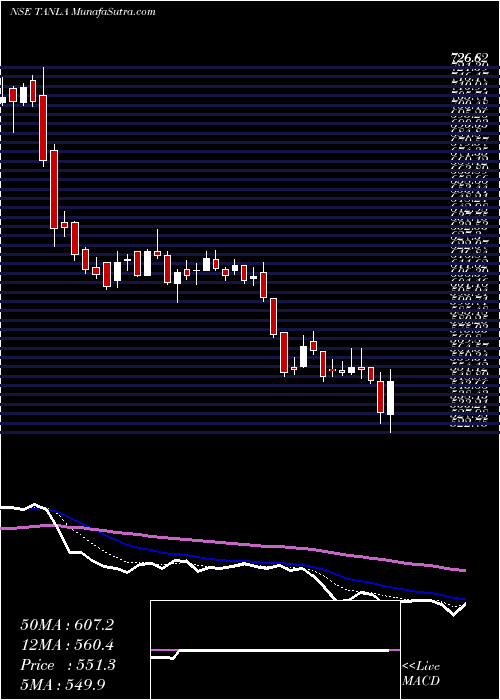Viewport: 500px width, 700px height.
Task: Click the 726.62 top price label
Action: point(470,58)
